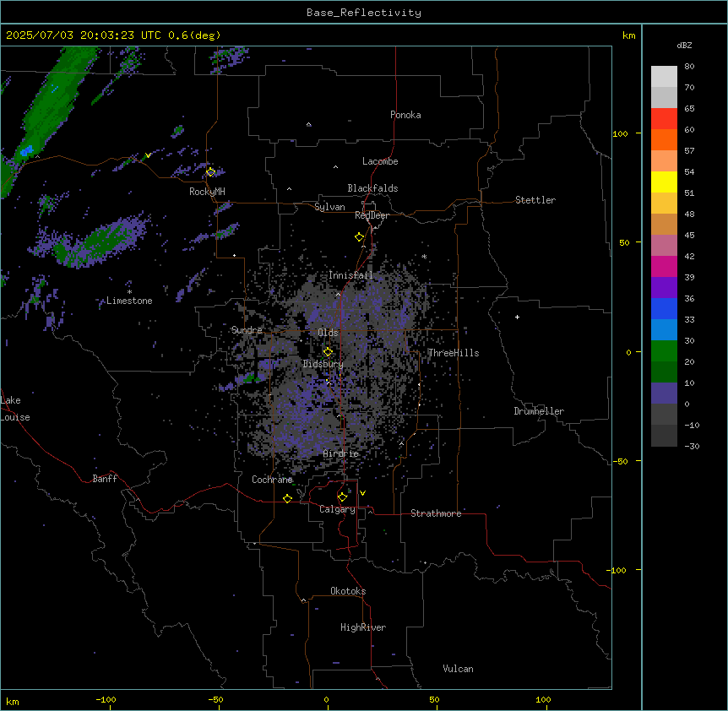The image size is (728, 711).
Task: Pick the gray 65-70 dBZ legend swatch
Action: point(664,97)
